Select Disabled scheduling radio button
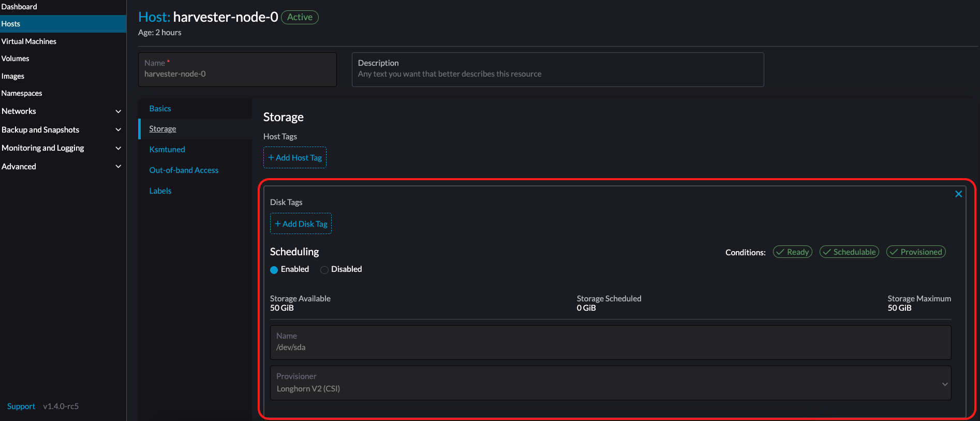980x421 pixels. 324,270
